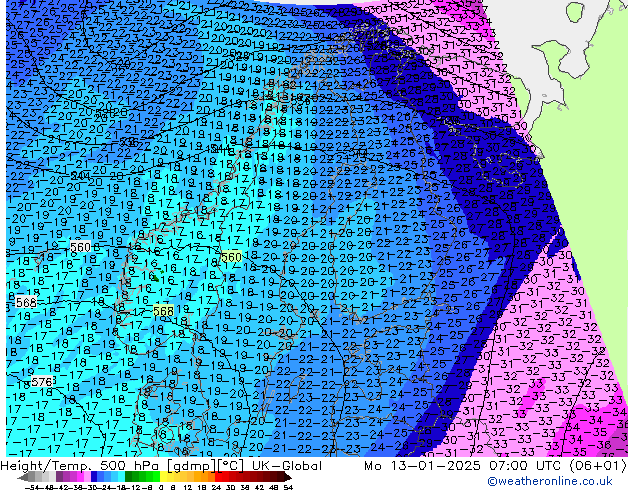Click the dark green -12 legend swatch
Screen dimensions: 634x490
[x=128, y=478]
